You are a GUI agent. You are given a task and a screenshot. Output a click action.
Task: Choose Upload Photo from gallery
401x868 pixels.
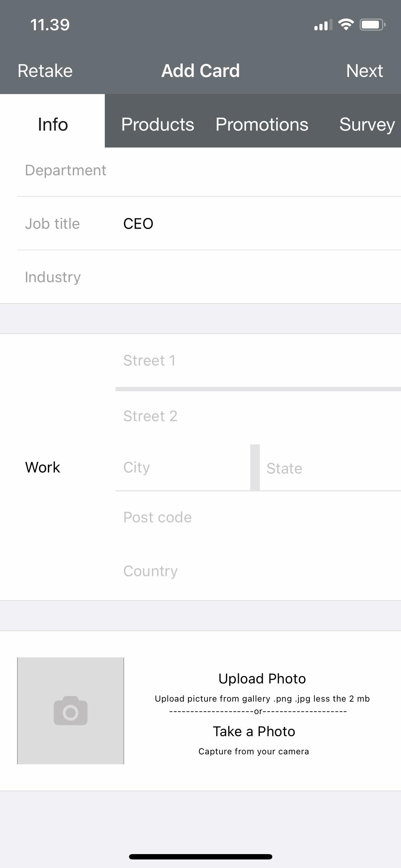pyautogui.click(x=262, y=679)
